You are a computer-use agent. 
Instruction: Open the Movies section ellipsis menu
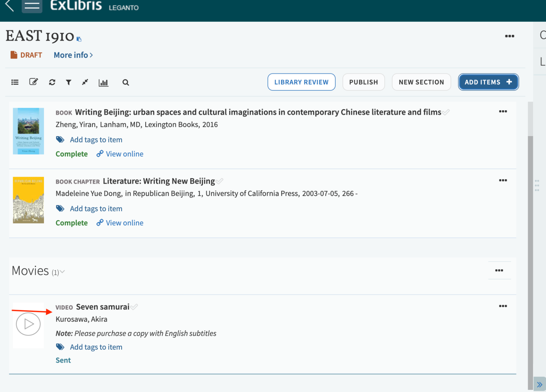[500, 270]
